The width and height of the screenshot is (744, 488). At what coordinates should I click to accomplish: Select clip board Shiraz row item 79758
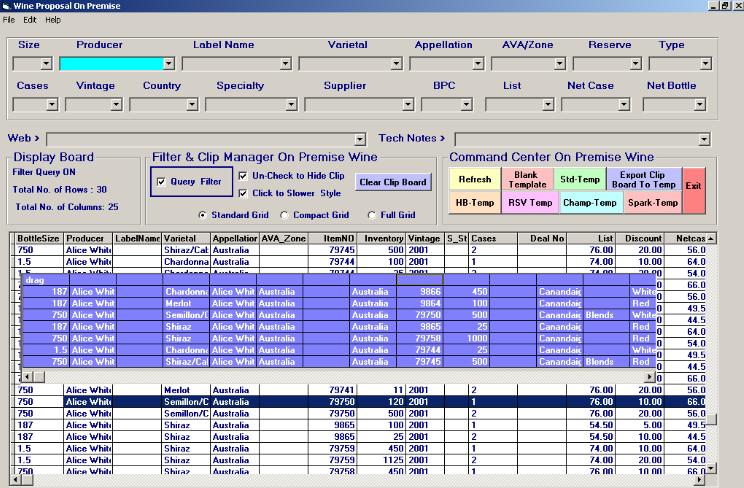tap(339, 338)
